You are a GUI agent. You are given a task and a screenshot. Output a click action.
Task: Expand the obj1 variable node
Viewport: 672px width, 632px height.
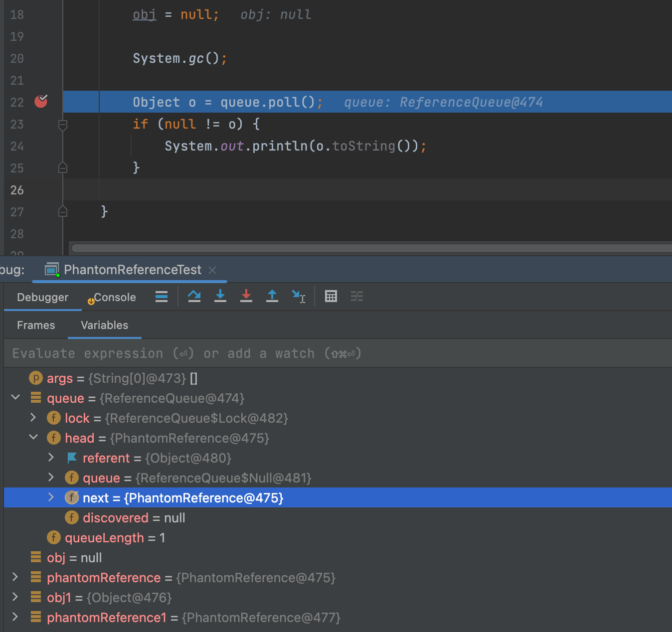pyautogui.click(x=15, y=597)
